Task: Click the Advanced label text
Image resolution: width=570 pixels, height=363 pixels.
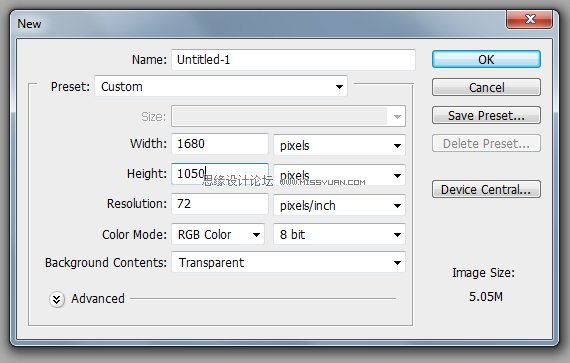Action: [98, 299]
